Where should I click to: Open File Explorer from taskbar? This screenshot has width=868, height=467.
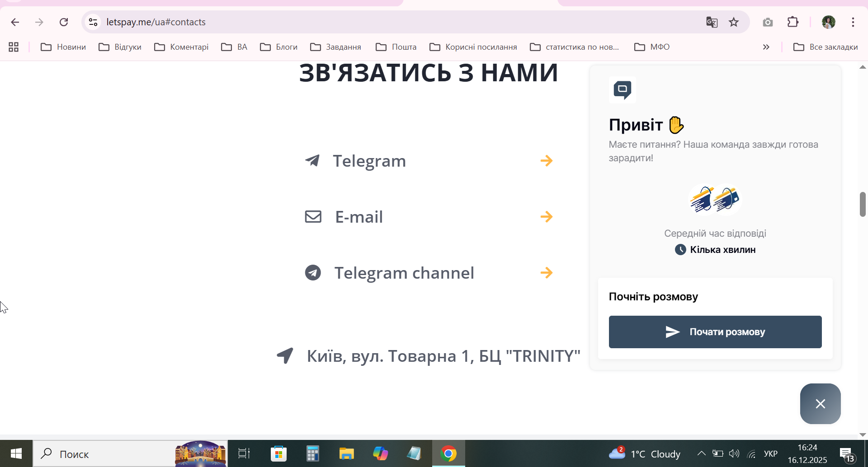tap(346, 453)
